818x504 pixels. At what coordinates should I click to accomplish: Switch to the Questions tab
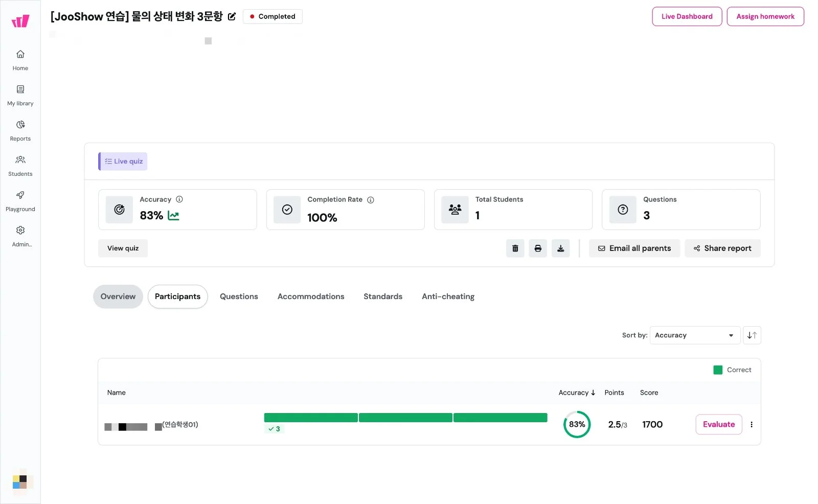click(x=239, y=296)
